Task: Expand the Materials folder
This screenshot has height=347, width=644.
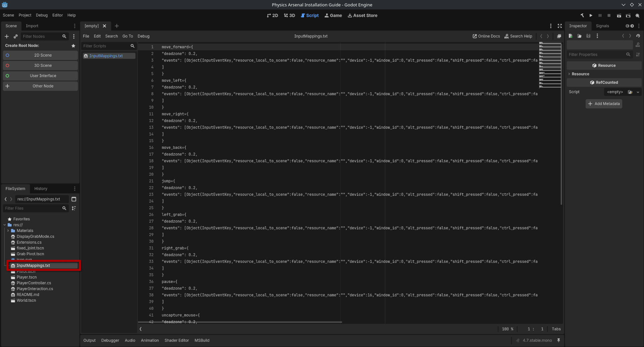Action: point(8,231)
